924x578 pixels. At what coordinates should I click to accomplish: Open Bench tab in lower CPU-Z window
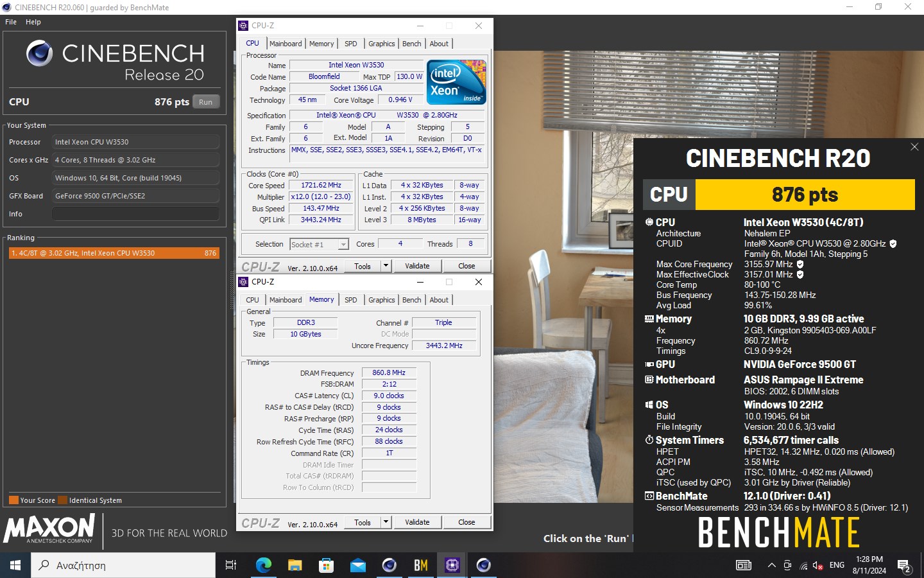[412, 300]
